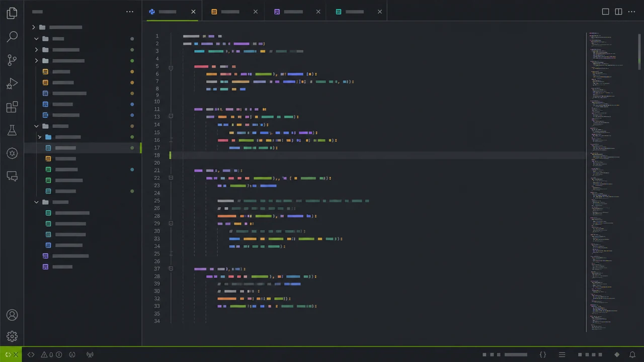Switch to the purple-icon editor tab
Viewport: 644px width, 362px height.
pyautogui.click(x=297, y=12)
